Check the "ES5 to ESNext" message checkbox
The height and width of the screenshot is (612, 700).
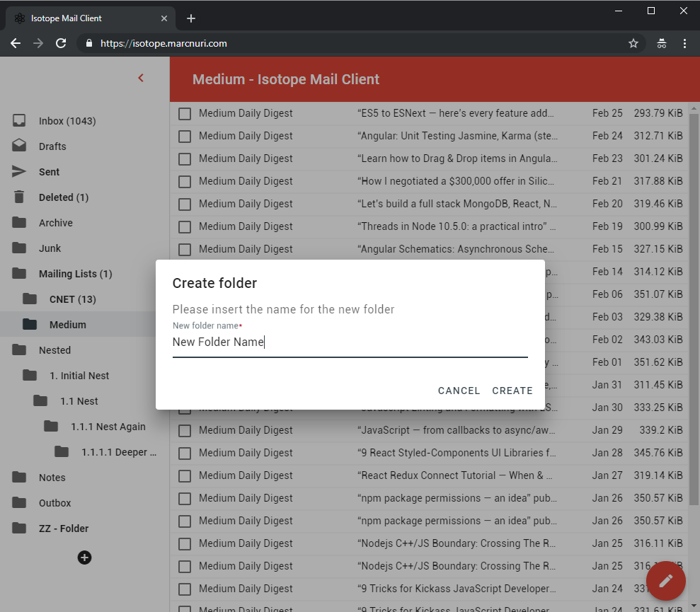coord(184,113)
